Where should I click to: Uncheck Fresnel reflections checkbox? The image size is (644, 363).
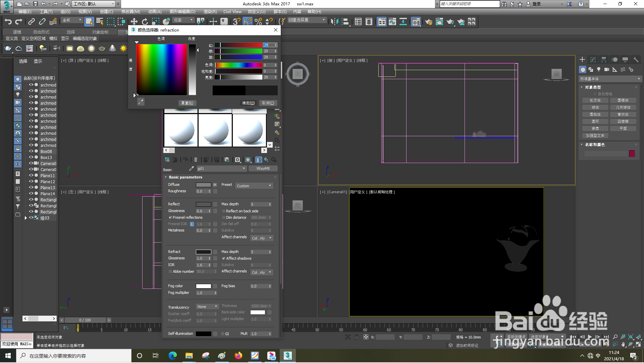click(170, 217)
